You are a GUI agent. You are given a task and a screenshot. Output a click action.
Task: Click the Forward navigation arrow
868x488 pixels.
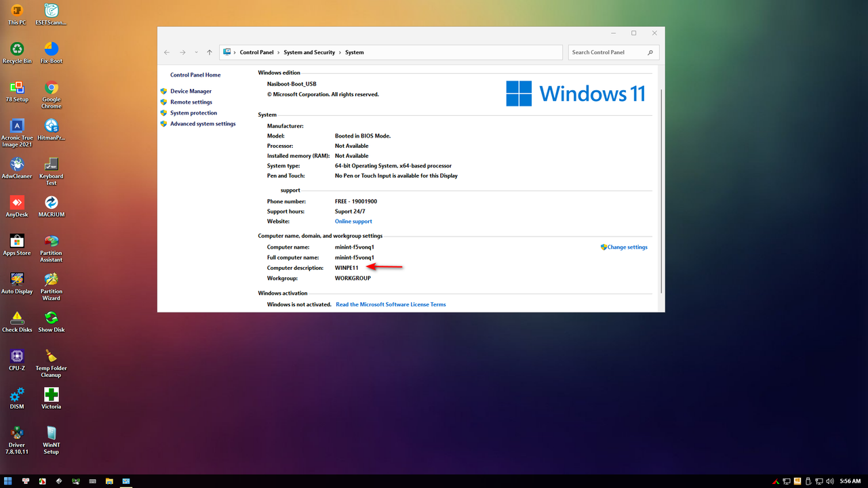(182, 52)
